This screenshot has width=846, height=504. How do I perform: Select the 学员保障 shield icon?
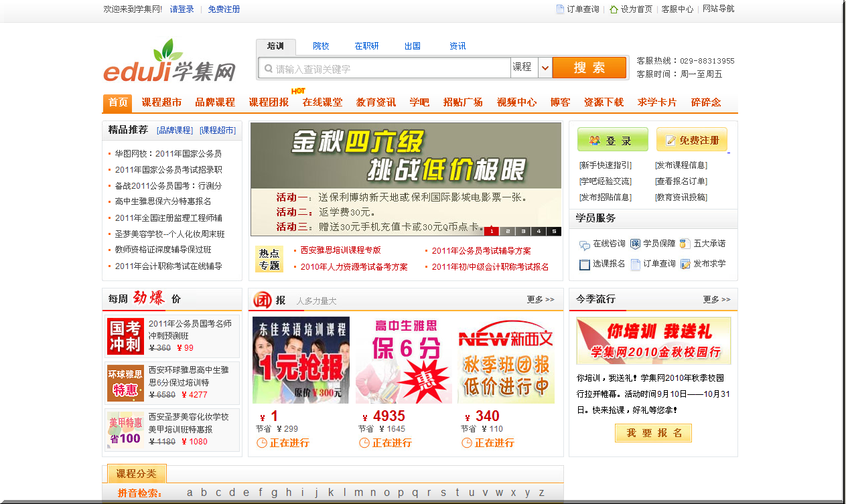tap(636, 244)
